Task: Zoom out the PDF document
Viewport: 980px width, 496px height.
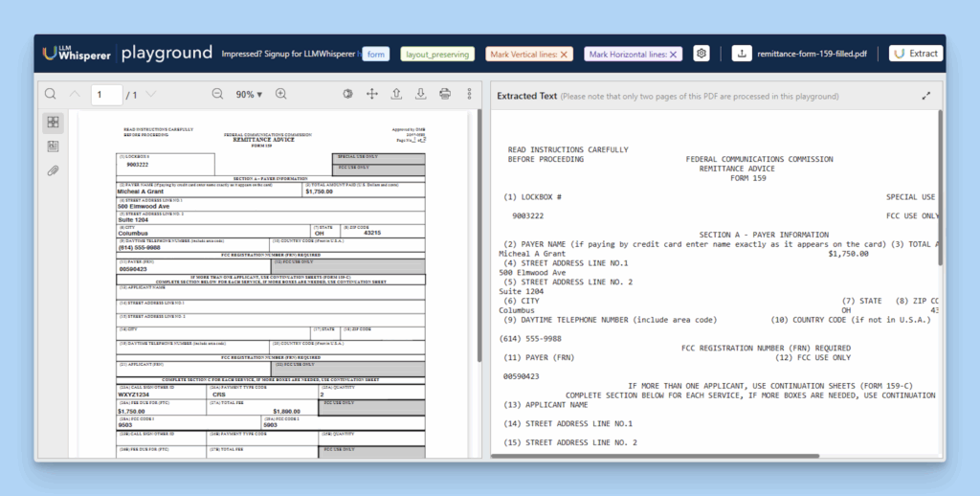Action: (x=217, y=95)
